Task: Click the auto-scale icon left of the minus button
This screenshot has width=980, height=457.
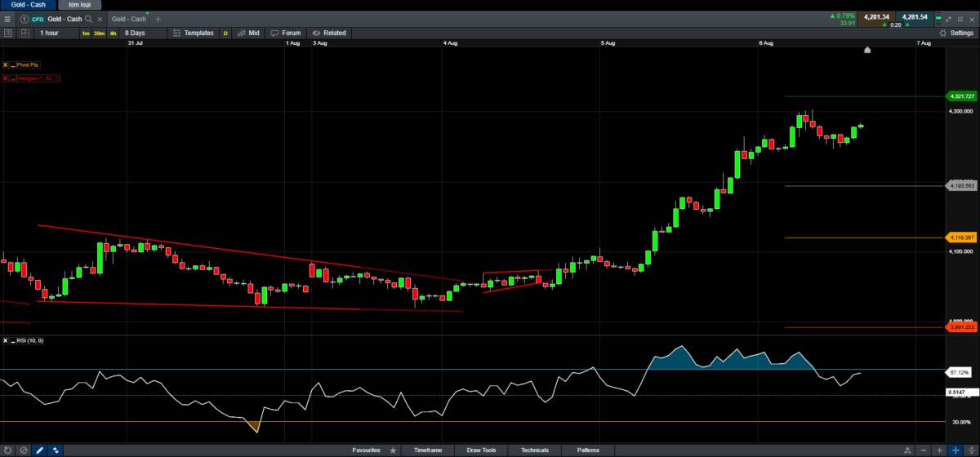Action: (907, 450)
